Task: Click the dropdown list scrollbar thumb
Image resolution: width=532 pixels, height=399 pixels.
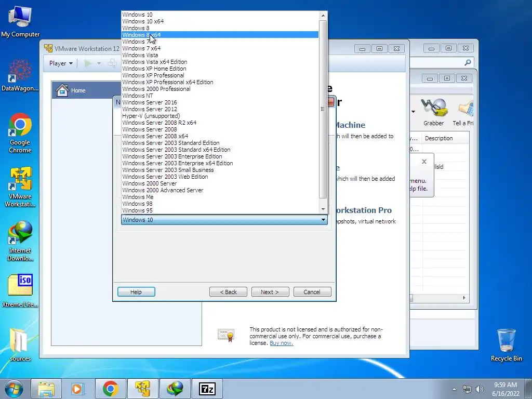Action: (x=323, y=109)
